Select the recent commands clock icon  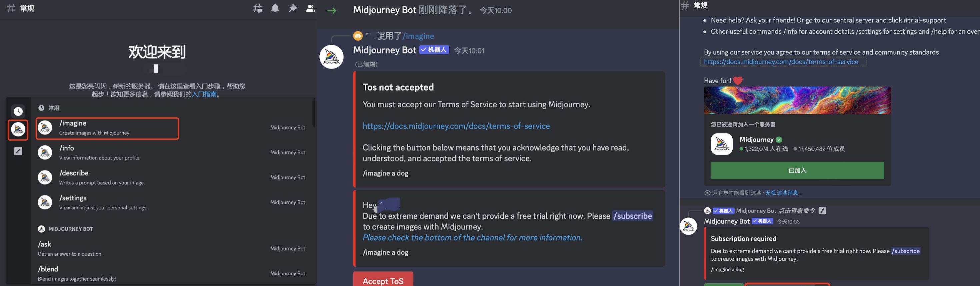(x=18, y=111)
